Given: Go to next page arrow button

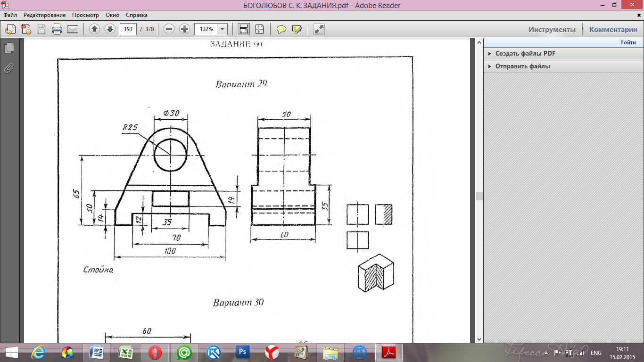Looking at the screenshot, I should (x=110, y=29).
